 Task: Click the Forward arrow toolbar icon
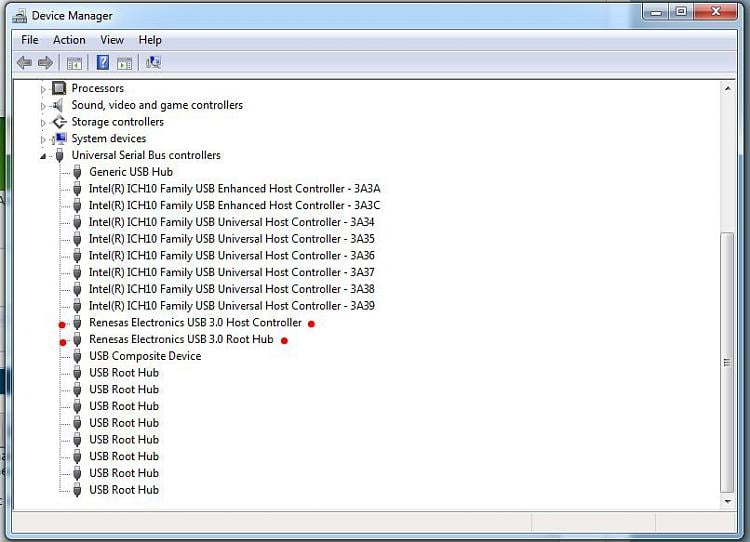pos(45,63)
